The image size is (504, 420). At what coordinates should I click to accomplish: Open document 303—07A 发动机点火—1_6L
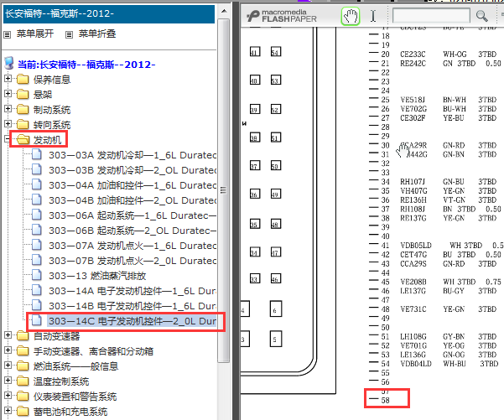pyautogui.click(x=132, y=246)
